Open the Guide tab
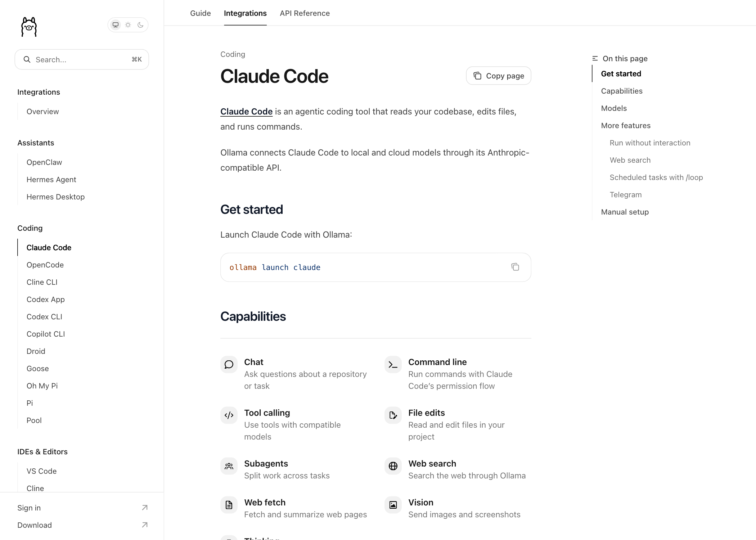756x540 pixels. coord(201,13)
